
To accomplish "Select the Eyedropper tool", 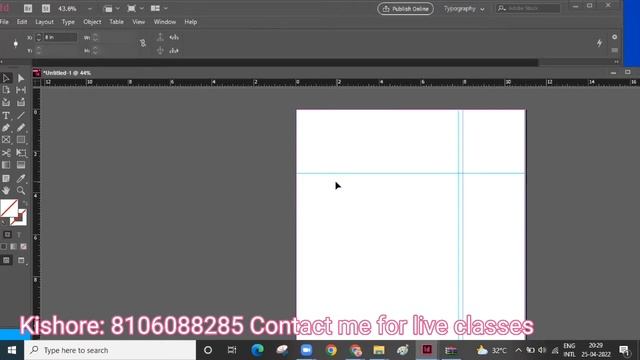I will (x=21, y=178).
